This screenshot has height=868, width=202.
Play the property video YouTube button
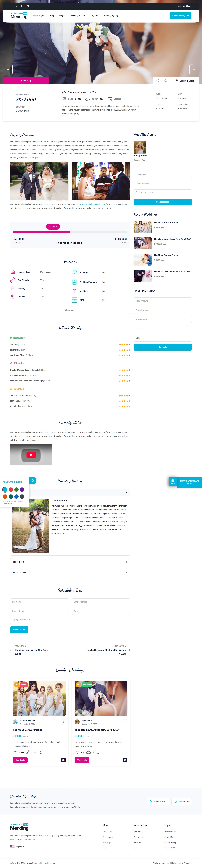[x=31, y=455]
